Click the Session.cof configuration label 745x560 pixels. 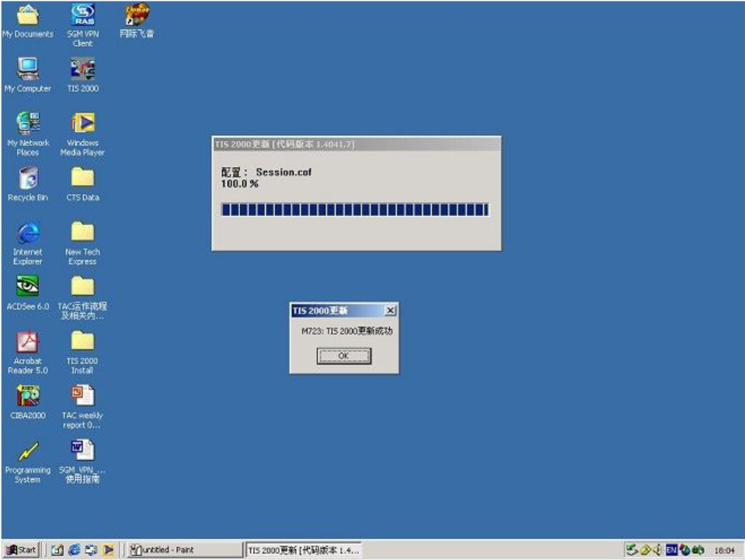(x=266, y=172)
